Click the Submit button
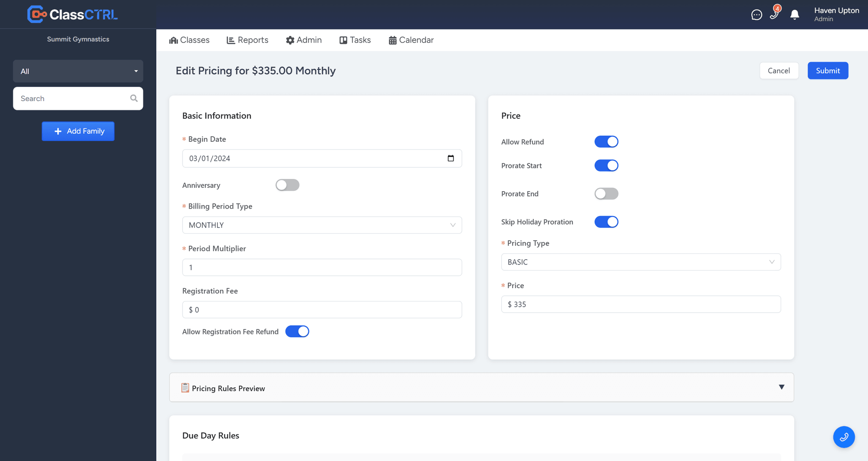 828,71
